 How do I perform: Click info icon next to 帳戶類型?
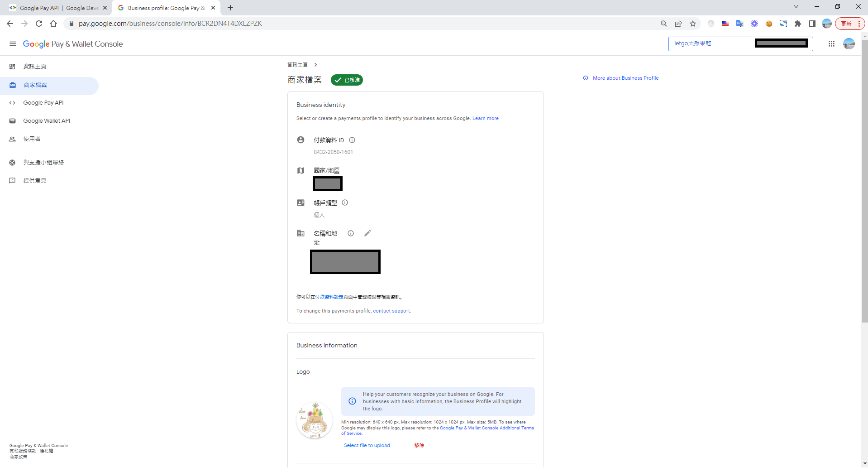pos(345,203)
